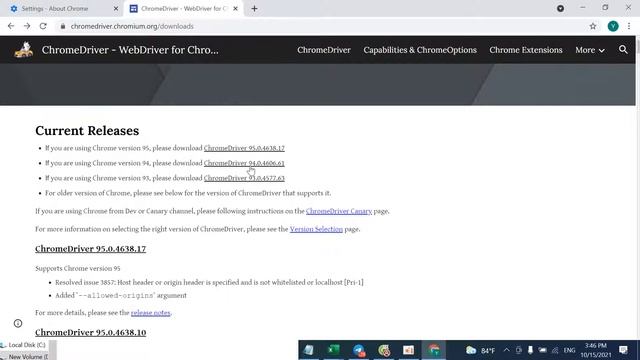Image resolution: width=640 pixels, height=360 pixels.
Task: Open the clock showing 3:46 PM
Action: click(x=596, y=350)
